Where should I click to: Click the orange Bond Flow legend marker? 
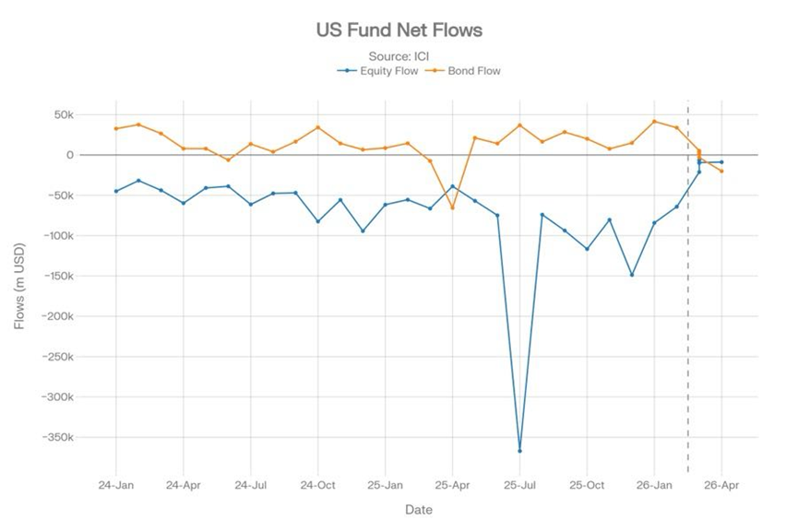(x=437, y=70)
